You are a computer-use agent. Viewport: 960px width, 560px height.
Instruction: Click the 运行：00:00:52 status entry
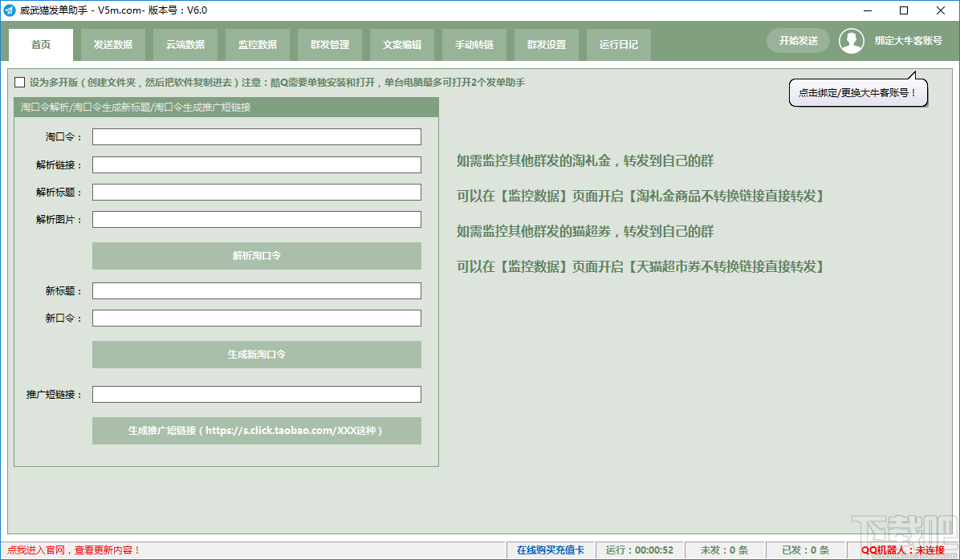(x=640, y=550)
